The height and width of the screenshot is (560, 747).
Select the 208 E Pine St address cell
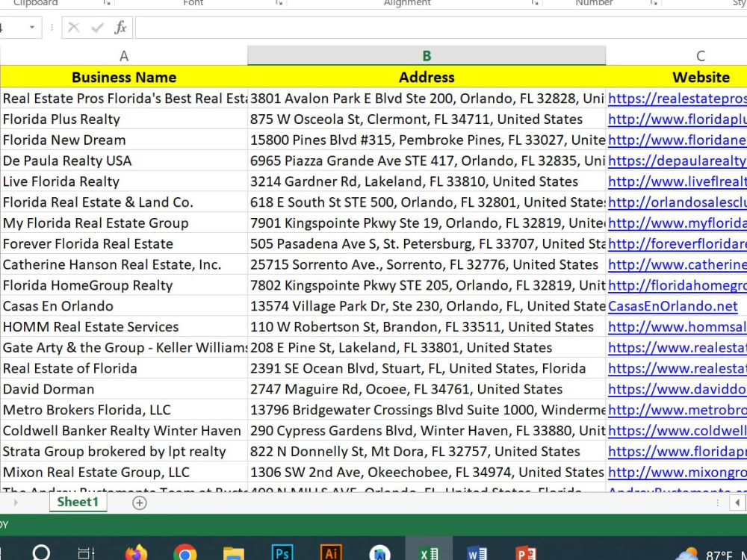pyautogui.click(x=427, y=347)
